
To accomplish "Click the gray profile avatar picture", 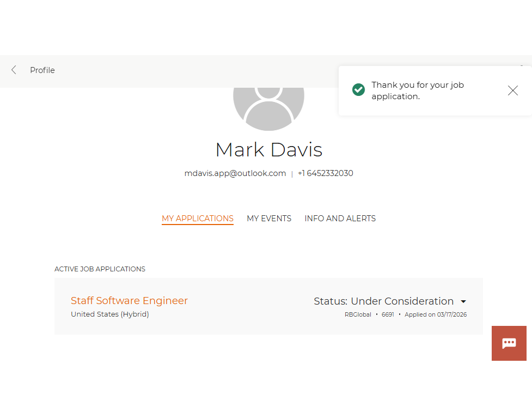I will pos(268,107).
